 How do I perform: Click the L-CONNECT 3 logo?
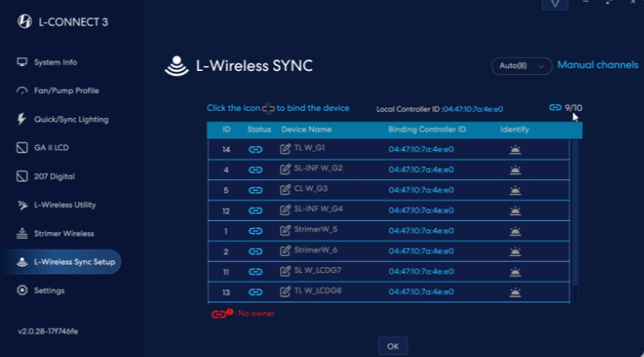tap(24, 22)
